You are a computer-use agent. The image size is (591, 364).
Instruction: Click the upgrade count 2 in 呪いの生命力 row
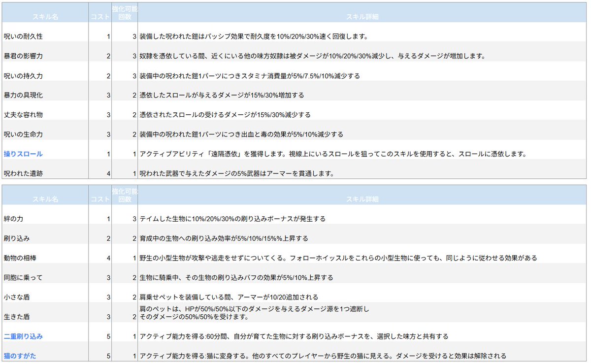coord(134,134)
